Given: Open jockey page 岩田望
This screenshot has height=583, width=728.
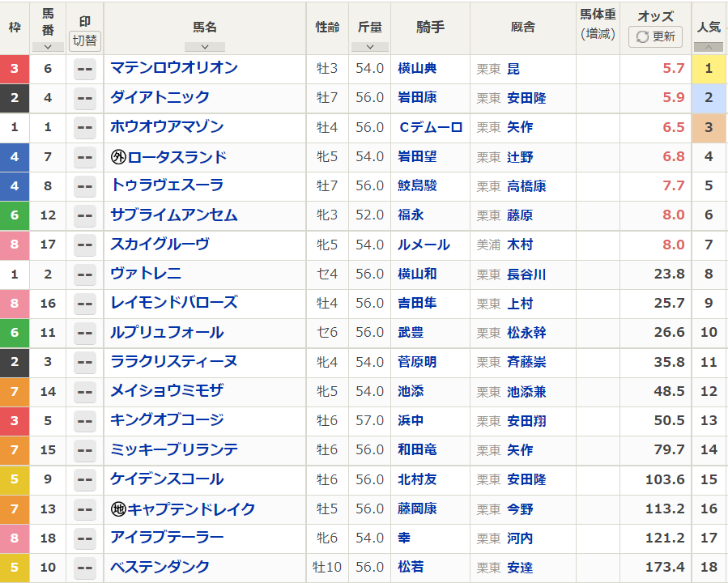Looking at the screenshot, I should [x=417, y=156].
